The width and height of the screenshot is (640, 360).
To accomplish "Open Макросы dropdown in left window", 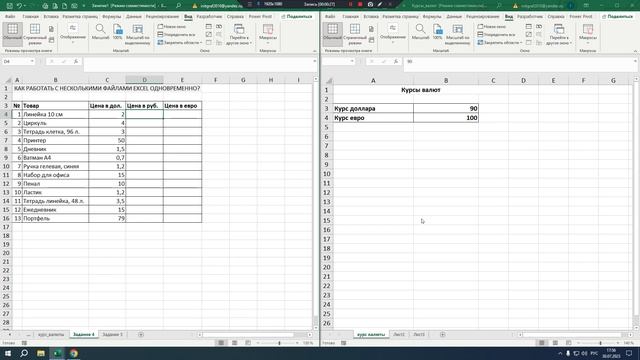I will click(268, 34).
